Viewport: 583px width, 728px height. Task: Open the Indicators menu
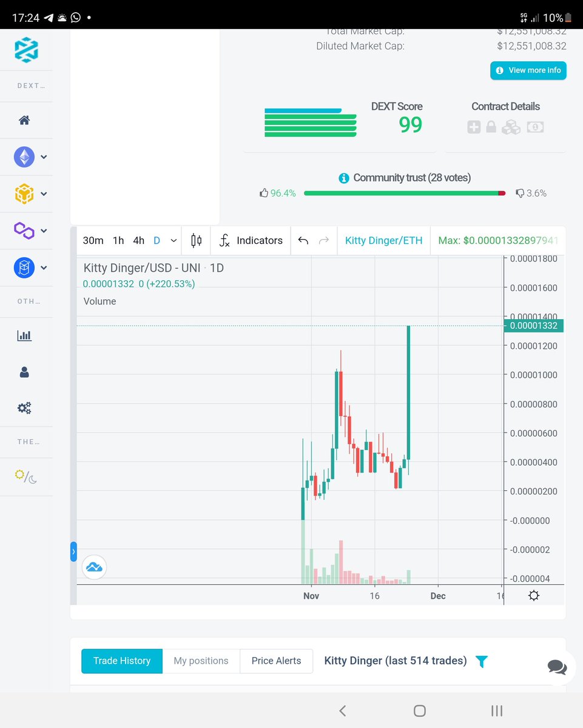coord(251,240)
